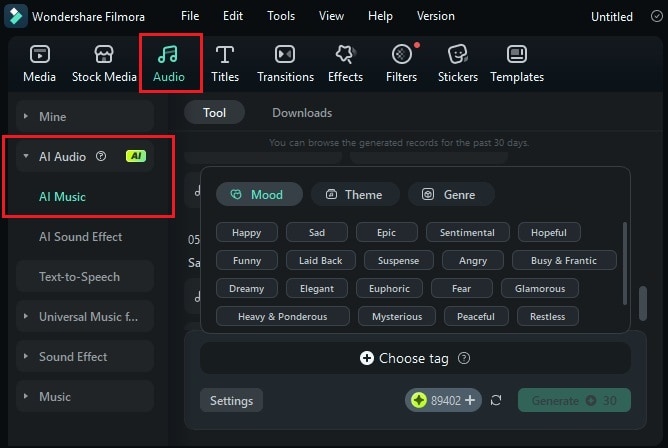Toggle the Suspense mood tag
668x448 pixels.
coord(398,260)
